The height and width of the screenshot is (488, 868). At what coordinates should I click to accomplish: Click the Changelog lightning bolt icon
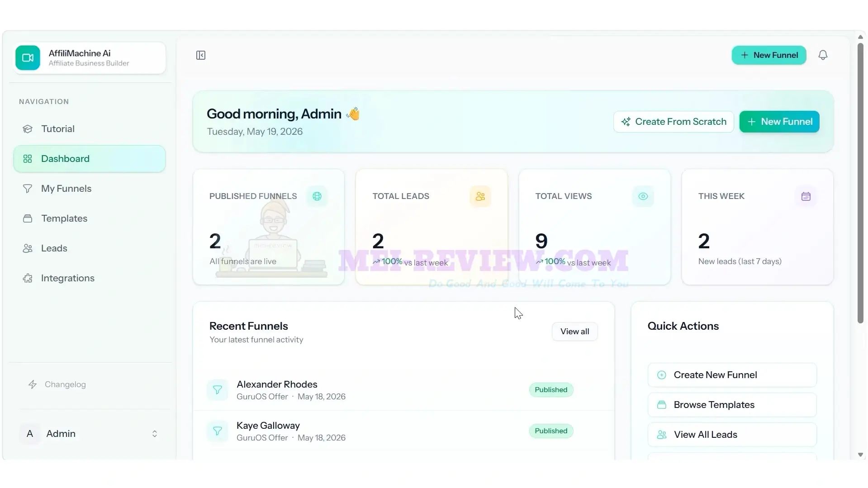(33, 384)
